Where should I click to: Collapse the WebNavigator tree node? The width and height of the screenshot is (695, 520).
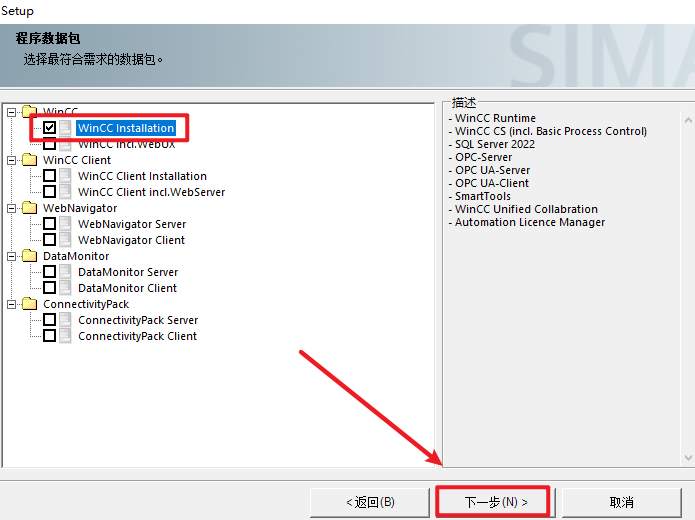pyautogui.click(x=11, y=208)
